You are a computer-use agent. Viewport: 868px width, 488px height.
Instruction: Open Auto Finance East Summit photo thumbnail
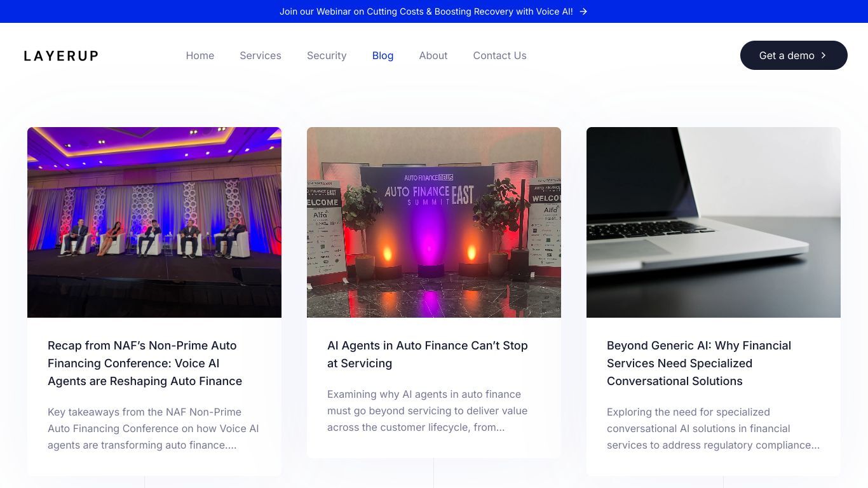434,222
